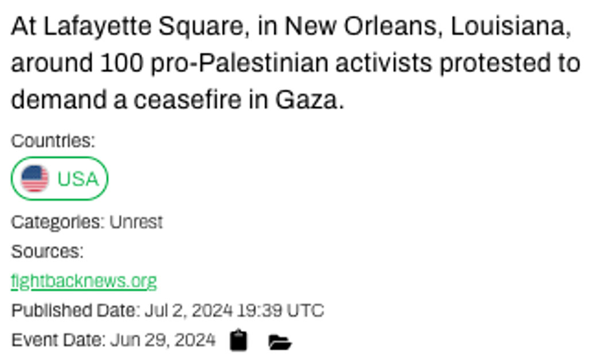Click the US flag icon
589x364 pixels.
click(35, 179)
